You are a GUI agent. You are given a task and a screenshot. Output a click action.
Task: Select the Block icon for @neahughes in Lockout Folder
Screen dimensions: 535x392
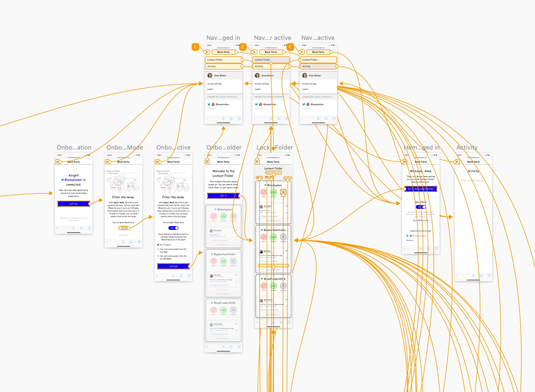click(x=263, y=192)
